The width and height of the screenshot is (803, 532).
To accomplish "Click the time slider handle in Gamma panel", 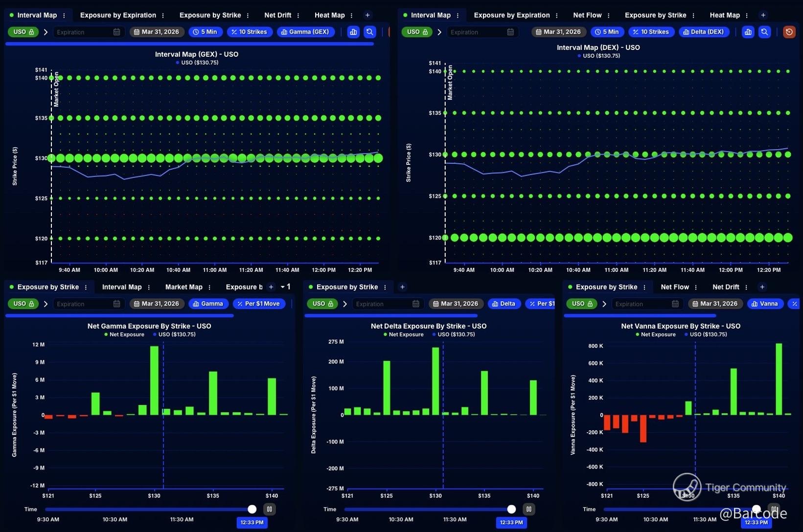I will coord(252,509).
